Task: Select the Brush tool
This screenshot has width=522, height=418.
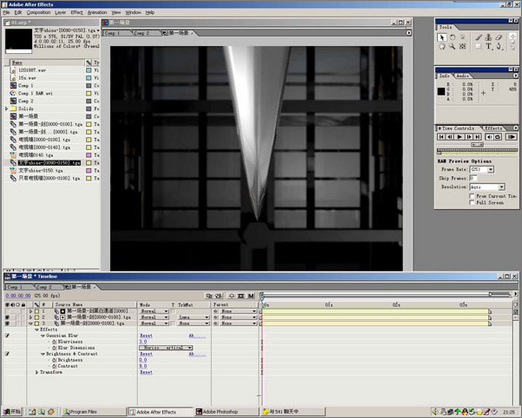Action: click(479, 37)
